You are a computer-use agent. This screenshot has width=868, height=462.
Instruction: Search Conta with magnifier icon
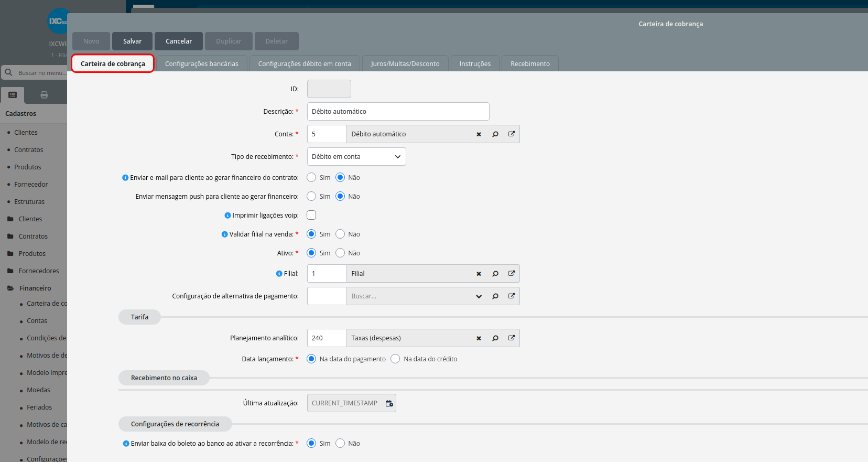tap(495, 134)
